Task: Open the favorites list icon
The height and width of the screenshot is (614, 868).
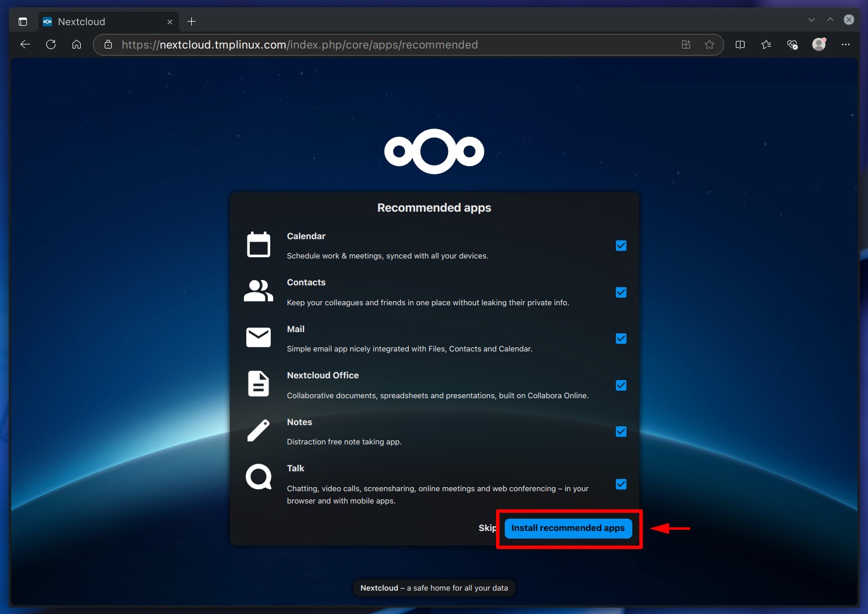Action: coord(766,44)
